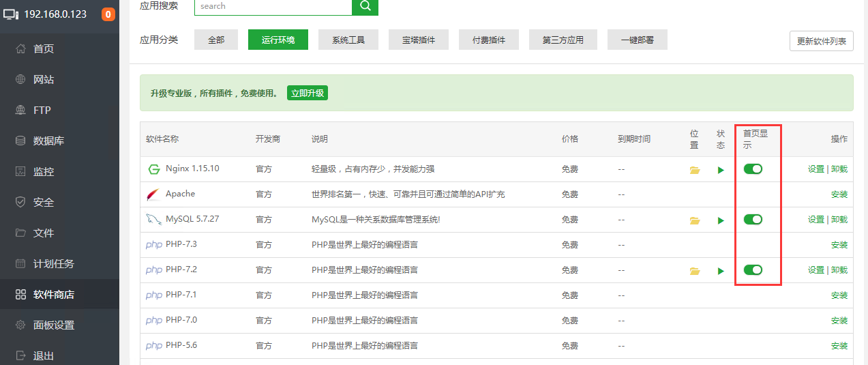Image resolution: width=868 pixels, height=365 pixels.
Task: Select the 付费插件 category tab
Action: (x=489, y=40)
